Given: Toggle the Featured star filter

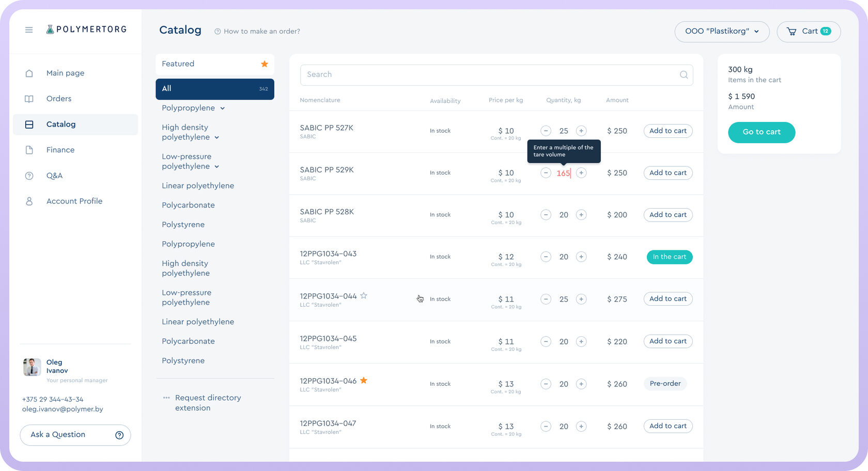Looking at the screenshot, I should [x=264, y=64].
